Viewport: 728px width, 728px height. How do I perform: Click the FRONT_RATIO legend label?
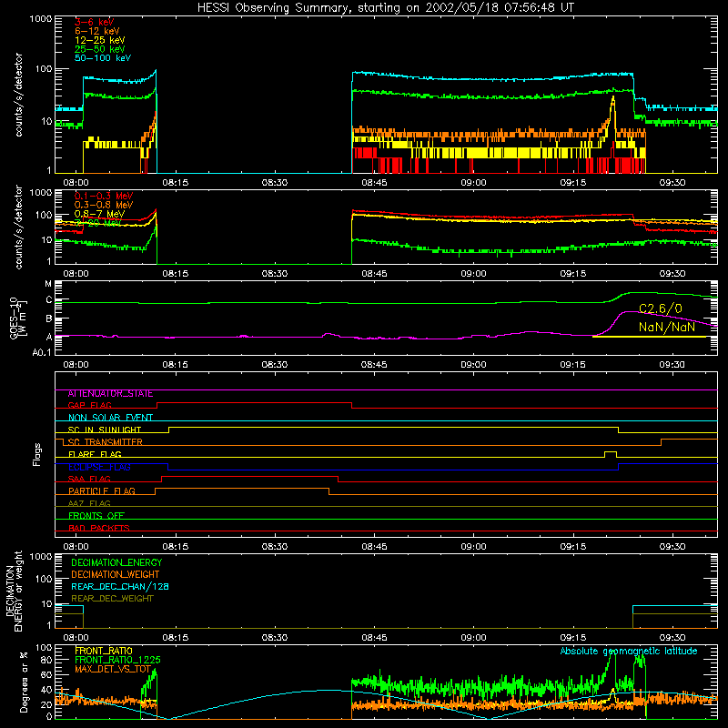tap(104, 651)
